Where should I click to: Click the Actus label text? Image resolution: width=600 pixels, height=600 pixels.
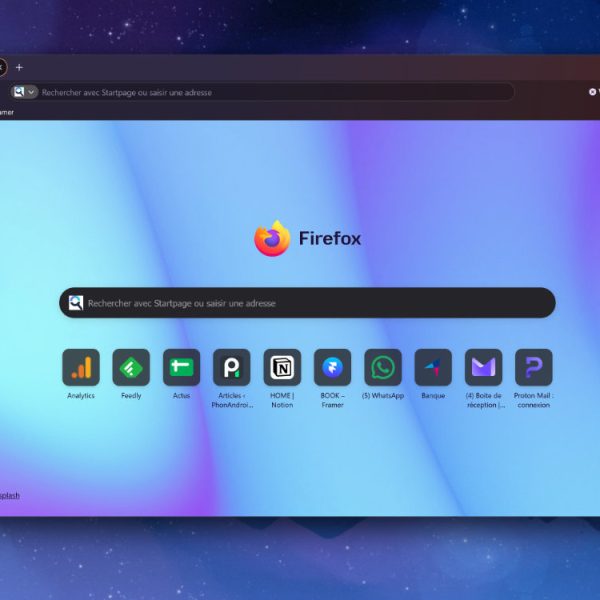(181, 396)
